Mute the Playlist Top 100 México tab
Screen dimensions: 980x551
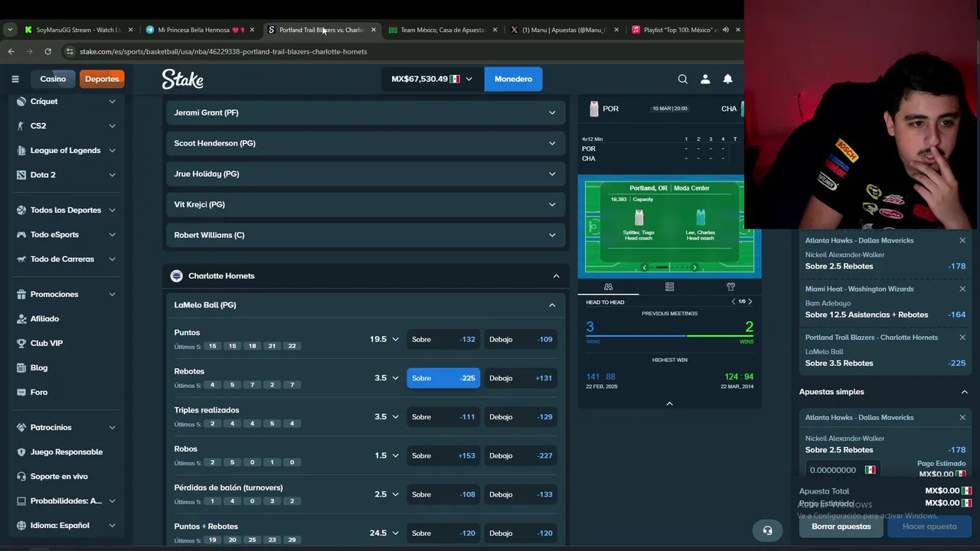point(726,30)
